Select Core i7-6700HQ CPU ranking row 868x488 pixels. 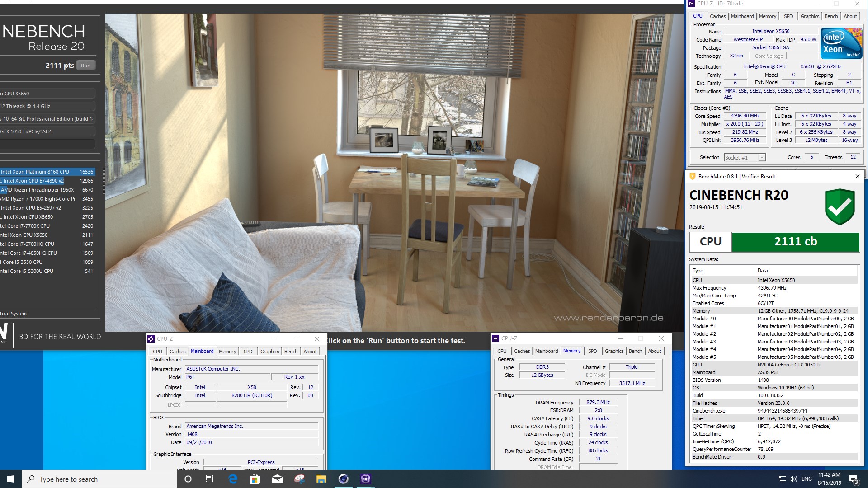click(47, 244)
